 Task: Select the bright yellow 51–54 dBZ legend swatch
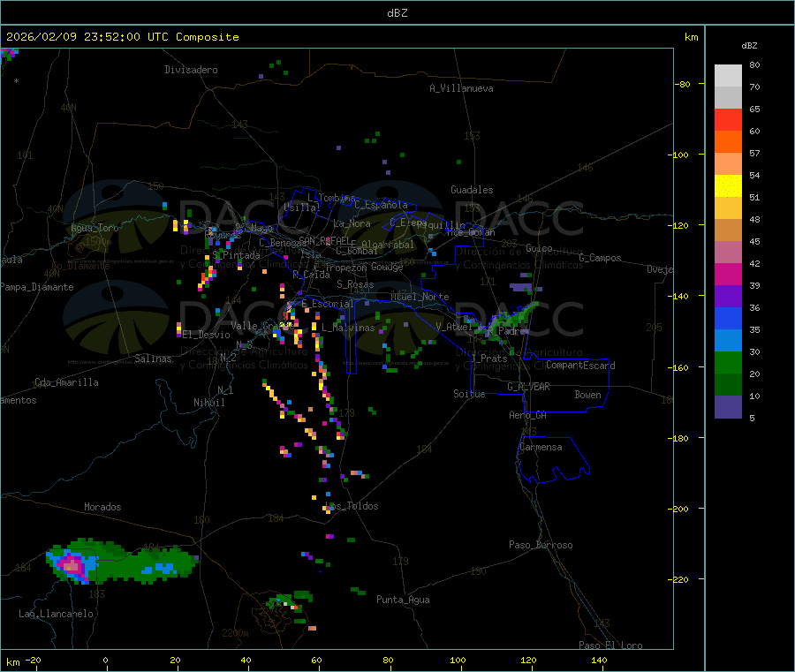728,186
